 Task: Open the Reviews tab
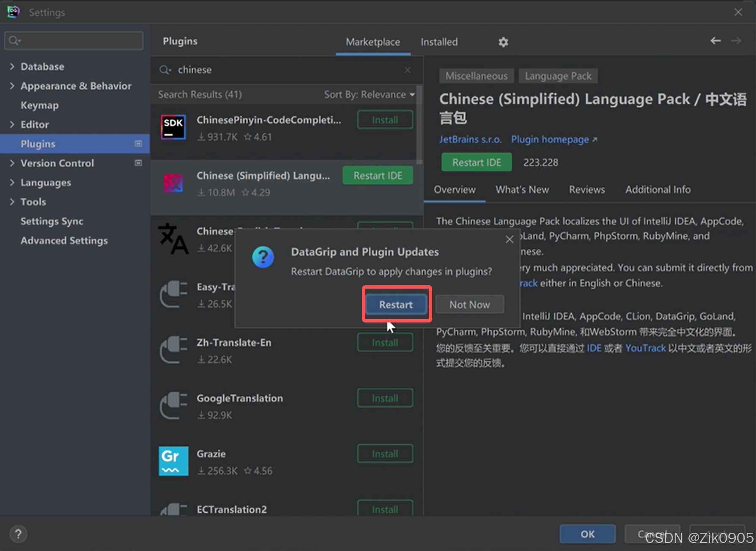pos(587,190)
